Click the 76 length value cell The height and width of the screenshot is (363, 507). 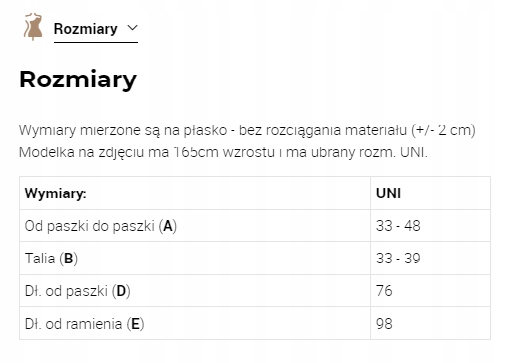click(x=430, y=291)
